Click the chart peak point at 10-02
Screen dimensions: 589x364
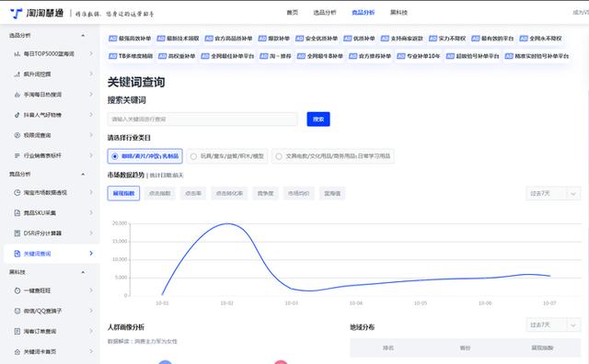click(227, 223)
